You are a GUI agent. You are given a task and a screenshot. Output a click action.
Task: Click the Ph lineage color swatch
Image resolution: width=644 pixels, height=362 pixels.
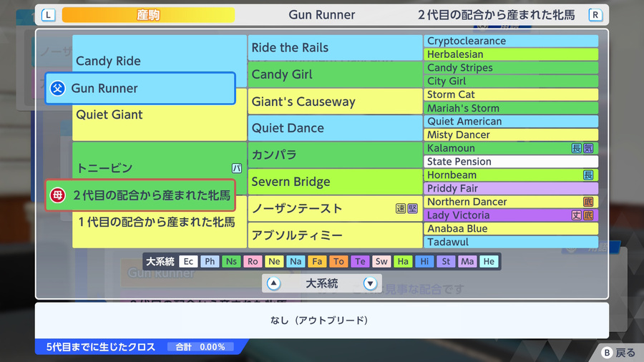(x=210, y=261)
